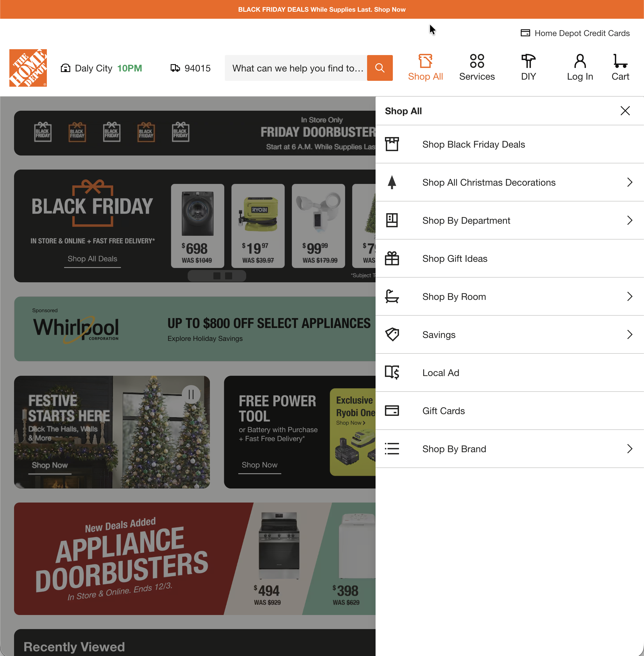Open the Cart

pos(620,67)
